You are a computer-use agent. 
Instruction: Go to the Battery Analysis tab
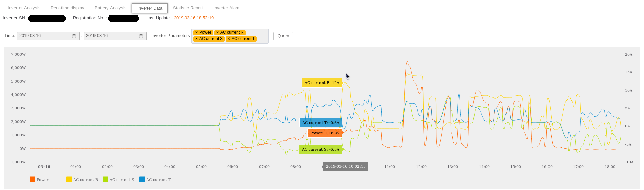click(x=110, y=8)
